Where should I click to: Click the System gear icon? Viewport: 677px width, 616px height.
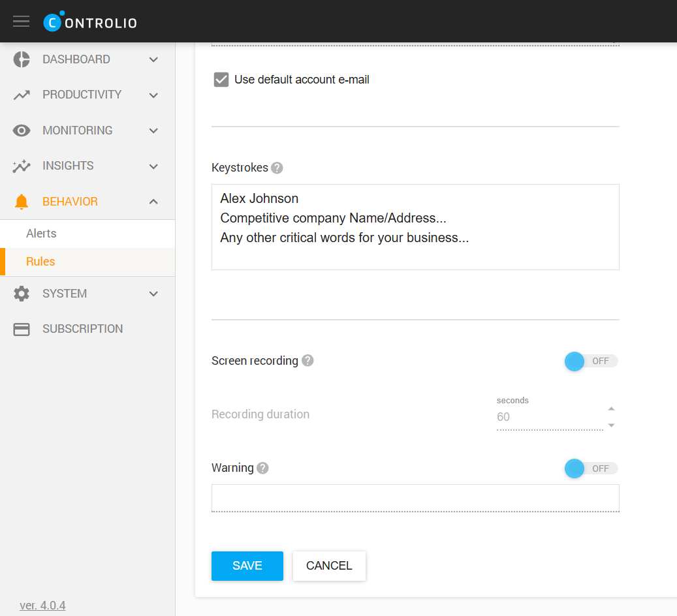22,294
